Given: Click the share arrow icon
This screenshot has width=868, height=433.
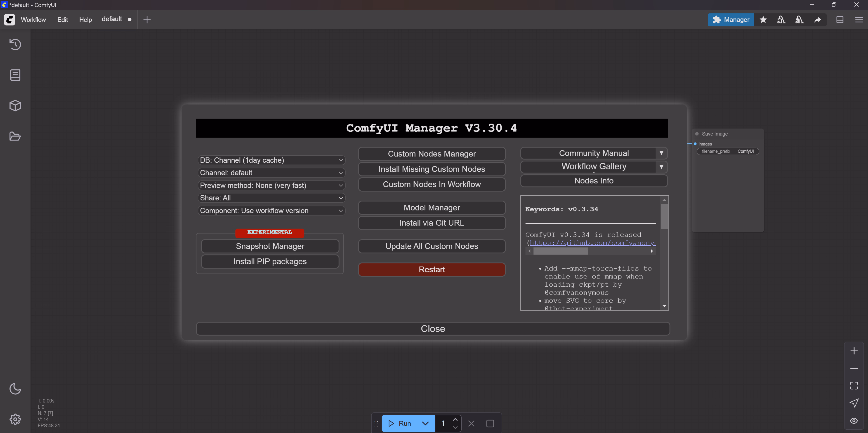Looking at the screenshot, I should coord(817,19).
